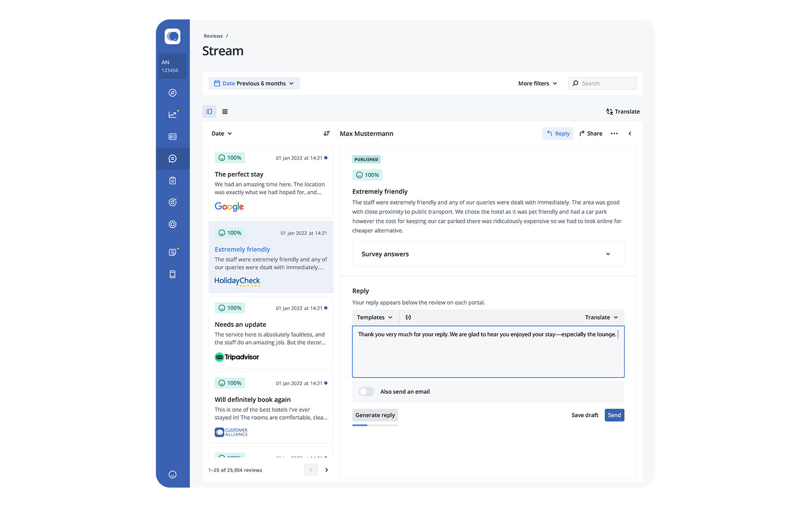Click the Translate button above review panel

point(623,112)
